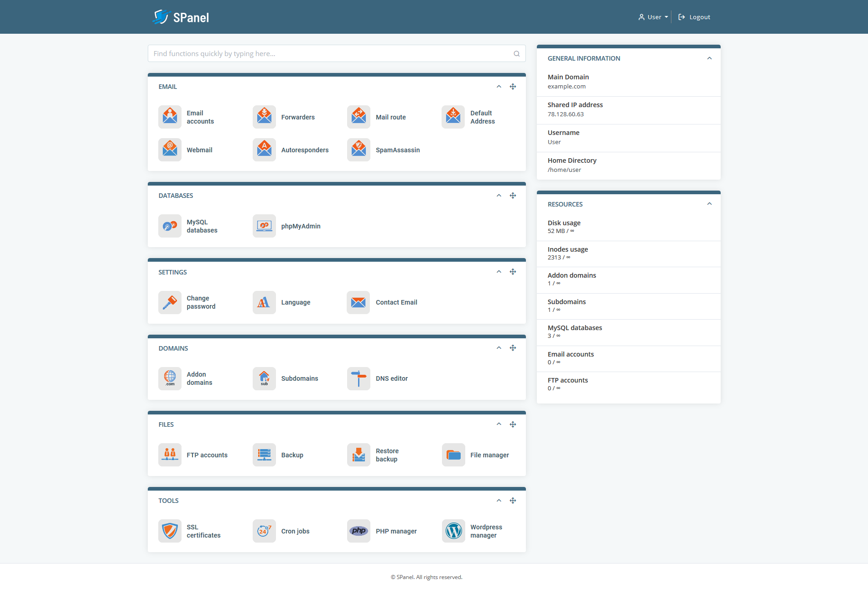Open the Mail route icon

(x=359, y=117)
